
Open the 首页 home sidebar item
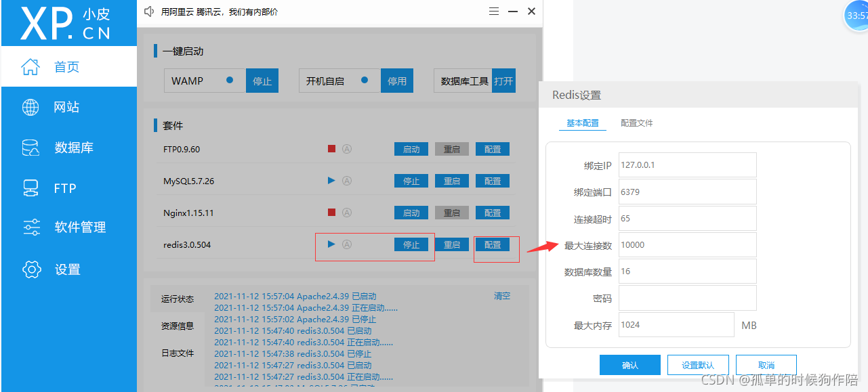(x=68, y=66)
